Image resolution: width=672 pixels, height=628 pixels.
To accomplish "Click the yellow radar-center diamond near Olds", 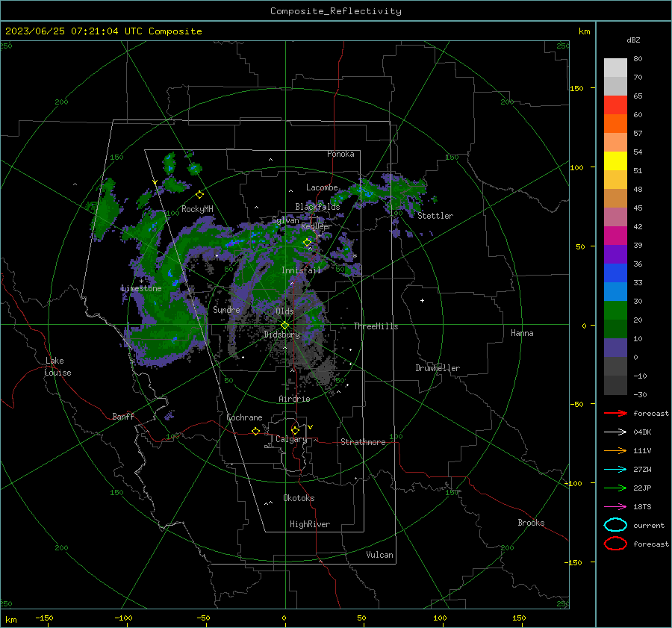I will [284, 326].
